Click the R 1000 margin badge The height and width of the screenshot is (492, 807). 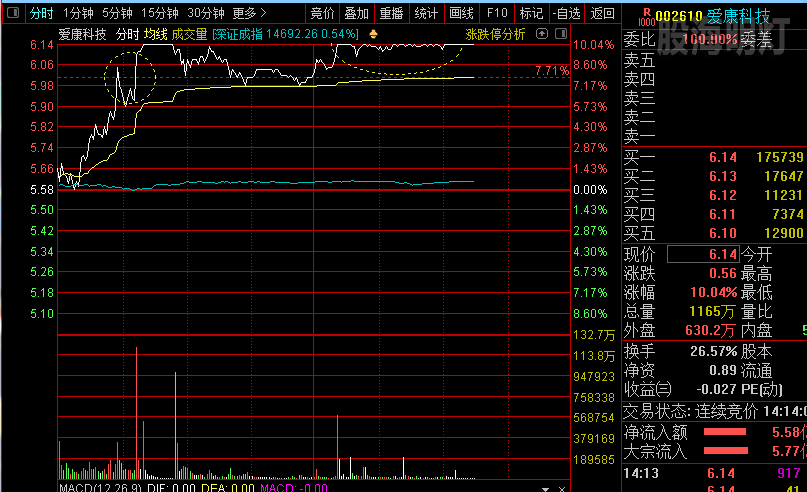646,17
